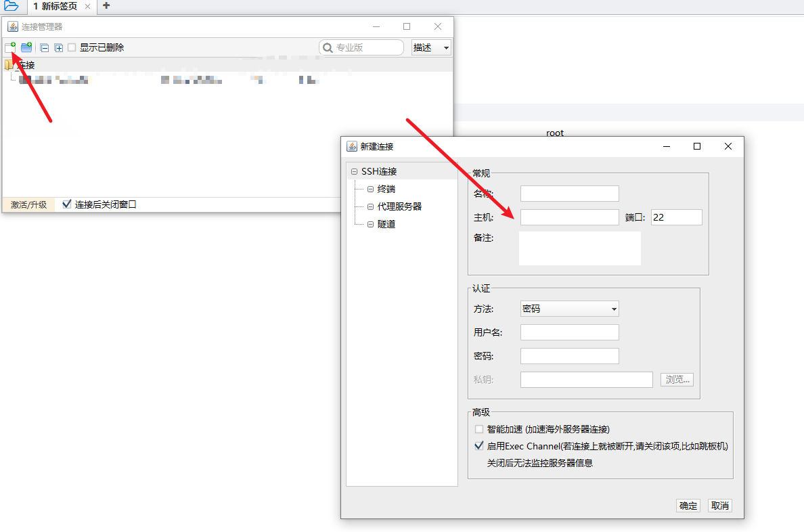Uncheck 连接后关闭窗口 checkbox
This screenshot has width=804, height=532.
(x=66, y=204)
